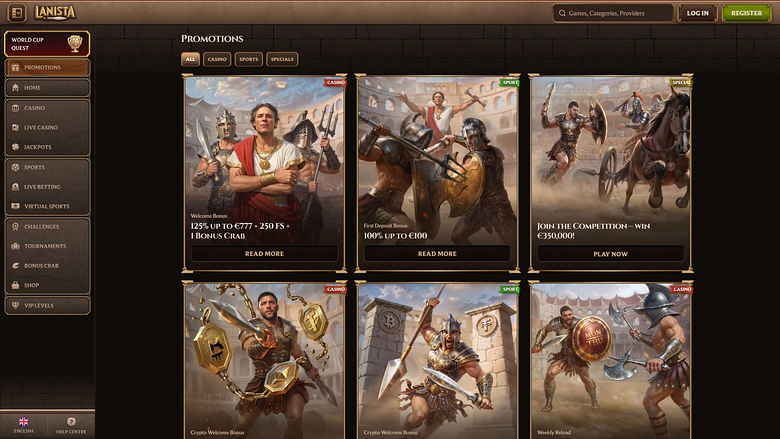Select the Sports filter tab
780x439 pixels.
click(x=249, y=59)
